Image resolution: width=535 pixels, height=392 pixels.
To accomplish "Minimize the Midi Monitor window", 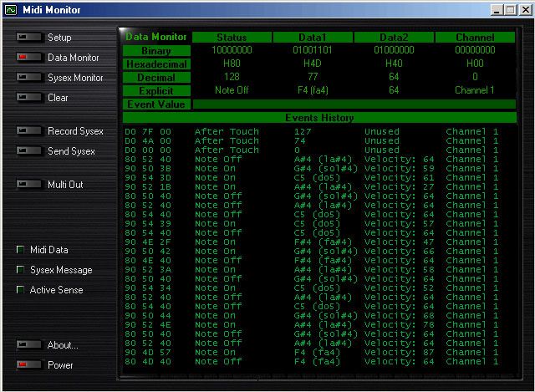I will [x=497, y=10].
